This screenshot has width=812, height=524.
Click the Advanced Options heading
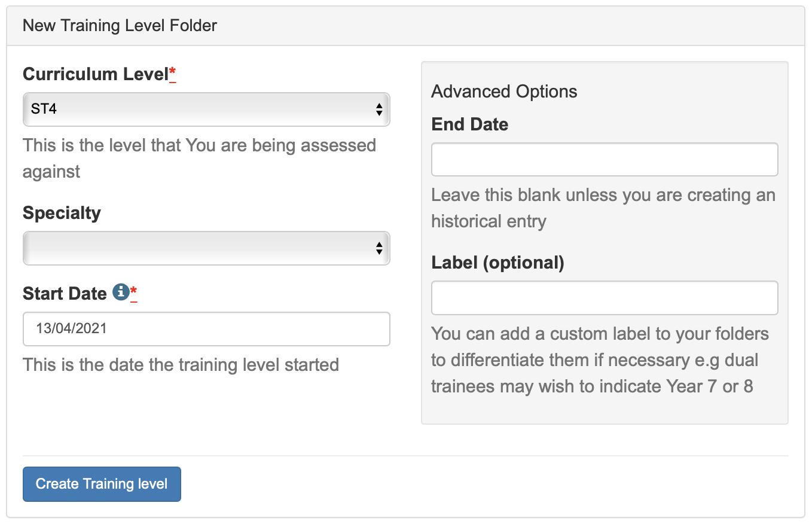point(504,92)
